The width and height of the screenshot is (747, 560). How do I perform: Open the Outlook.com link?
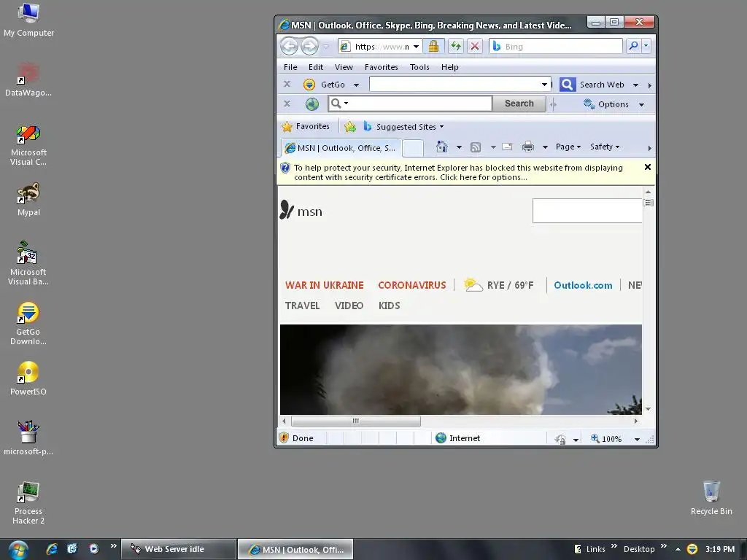583,285
